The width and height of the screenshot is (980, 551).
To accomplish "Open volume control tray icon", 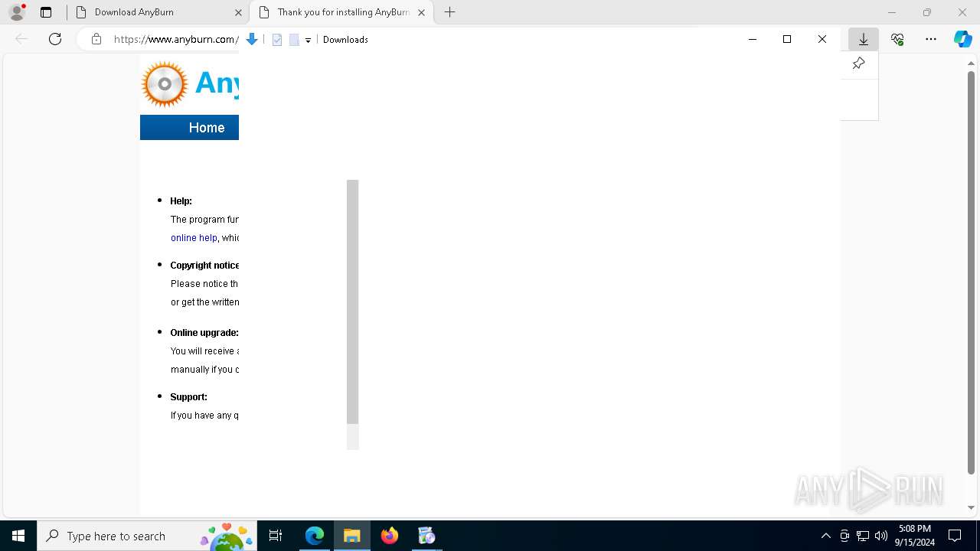I will click(x=881, y=536).
